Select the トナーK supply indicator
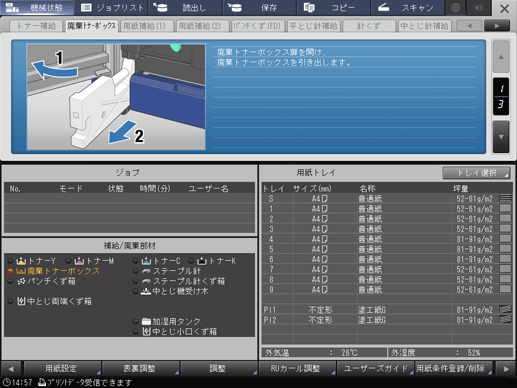 [212, 261]
